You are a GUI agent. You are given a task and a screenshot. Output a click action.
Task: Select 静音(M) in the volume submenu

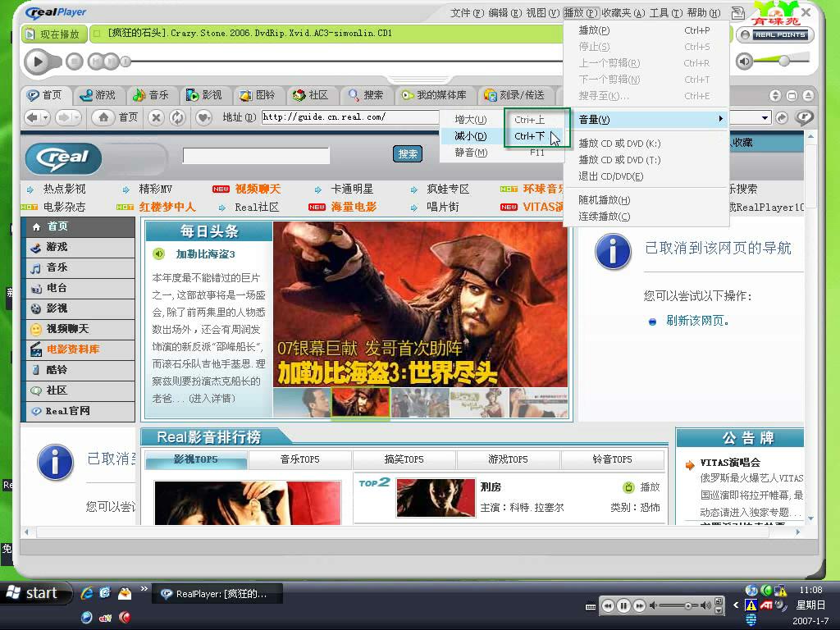(501, 153)
